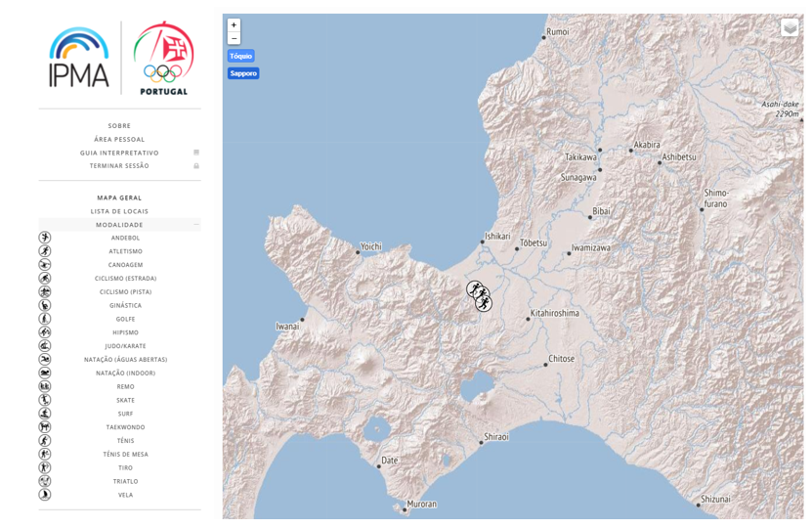Click the Ténis sport icon
The width and height of the screenshot is (812, 528).
tap(45, 440)
